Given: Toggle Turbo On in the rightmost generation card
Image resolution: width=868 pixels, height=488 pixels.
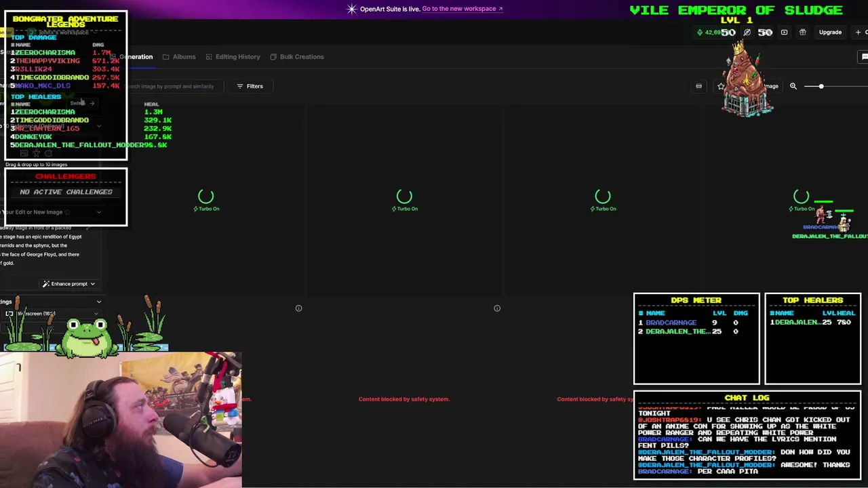Looking at the screenshot, I should [x=802, y=209].
